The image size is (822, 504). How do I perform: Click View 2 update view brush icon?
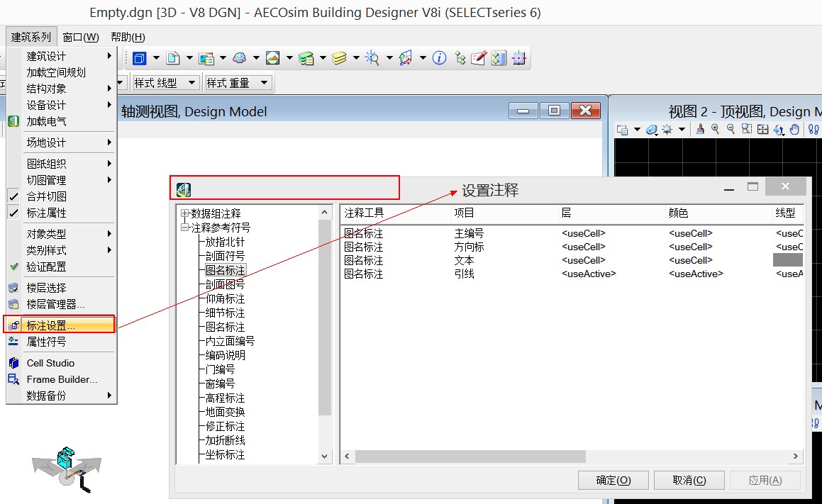coord(700,130)
